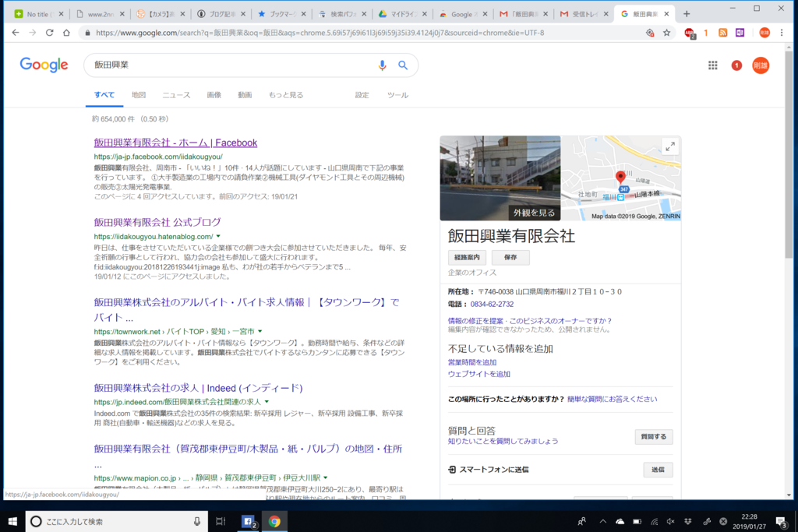Open 飯田興業有限会社 公式ブログ result
798x532 pixels.
coord(157,222)
